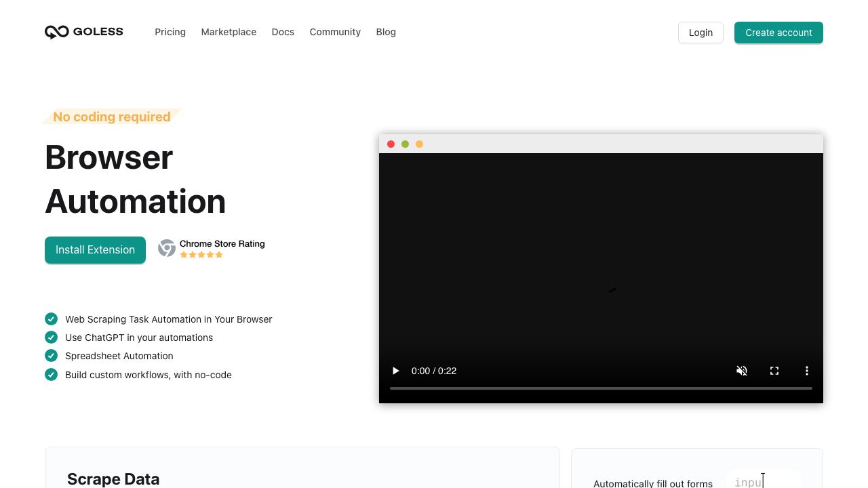Click the 'Browser Automation' heading
Image resolution: width=868 pixels, height=488 pixels.
[136, 180]
